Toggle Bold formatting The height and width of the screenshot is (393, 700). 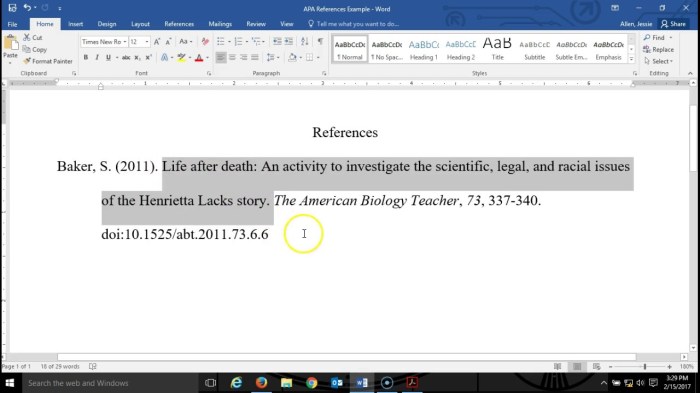point(86,58)
